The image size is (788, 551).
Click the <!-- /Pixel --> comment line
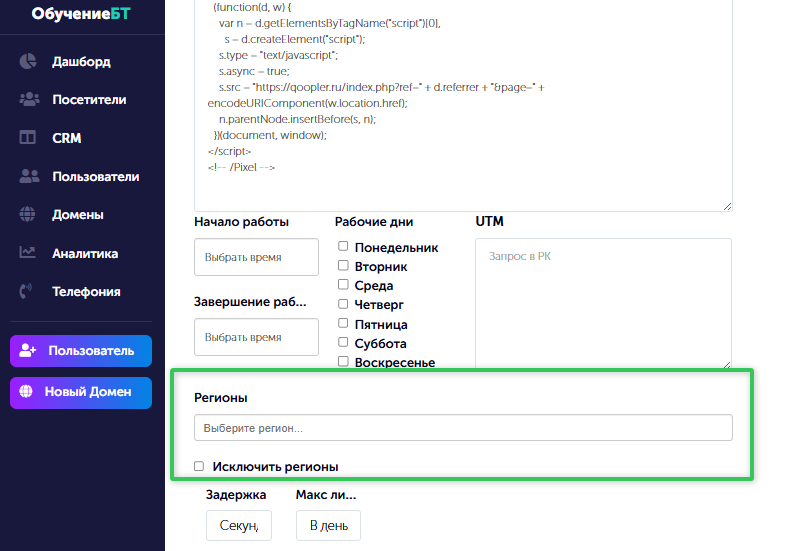[x=241, y=167]
